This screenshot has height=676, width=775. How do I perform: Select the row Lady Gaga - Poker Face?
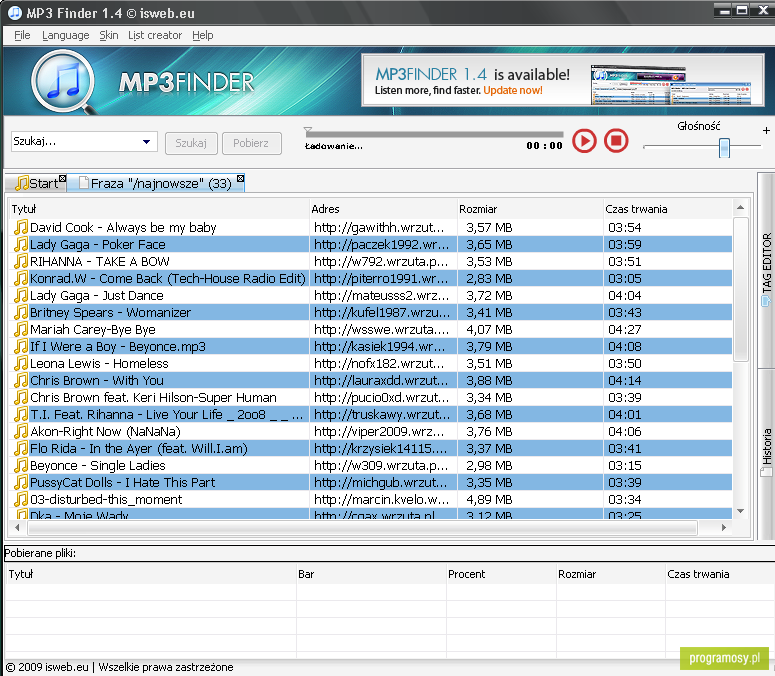(x=371, y=244)
